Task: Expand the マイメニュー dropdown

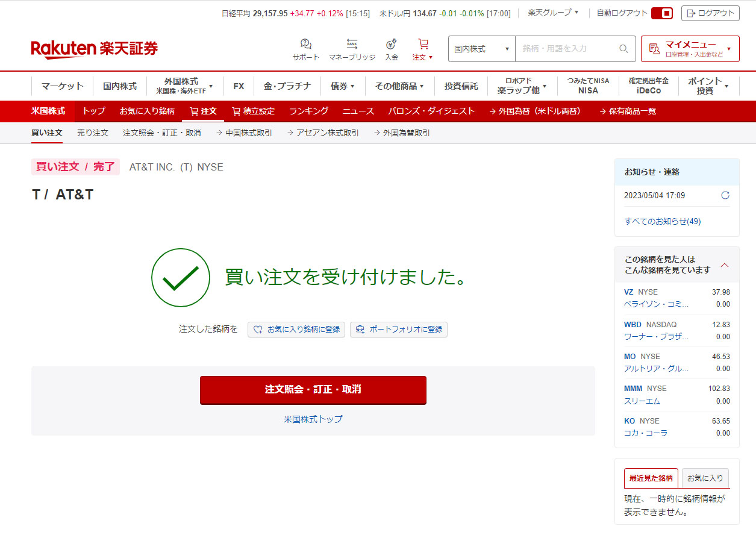Action: pos(690,49)
